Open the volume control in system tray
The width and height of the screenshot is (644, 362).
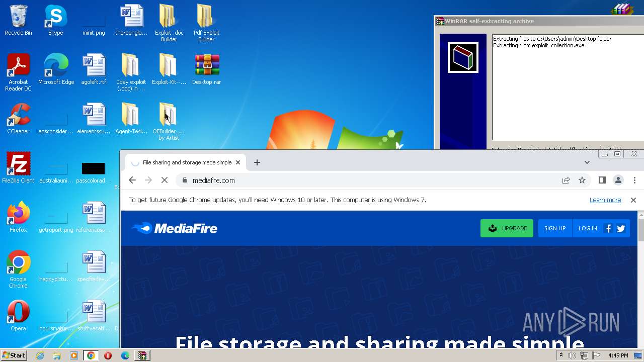click(x=572, y=355)
